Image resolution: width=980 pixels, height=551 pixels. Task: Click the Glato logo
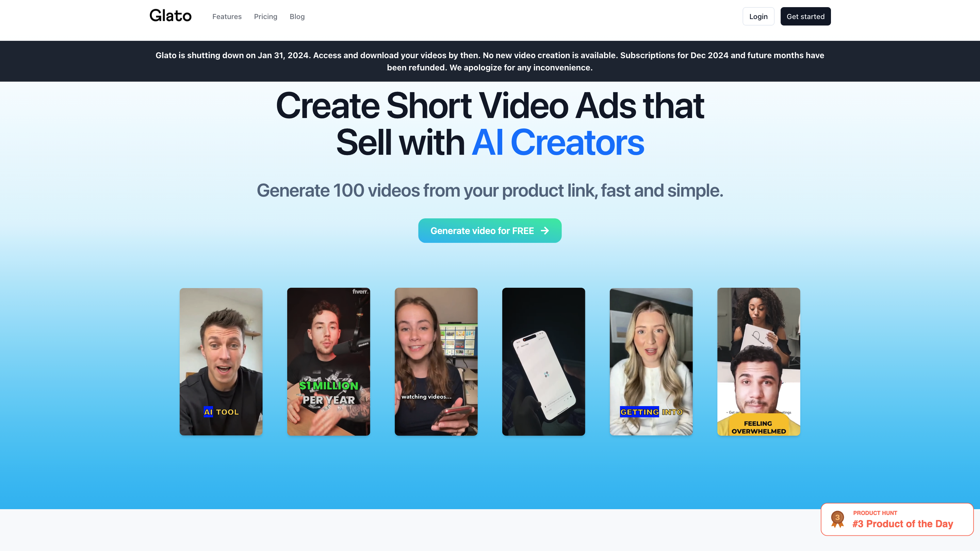170,16
